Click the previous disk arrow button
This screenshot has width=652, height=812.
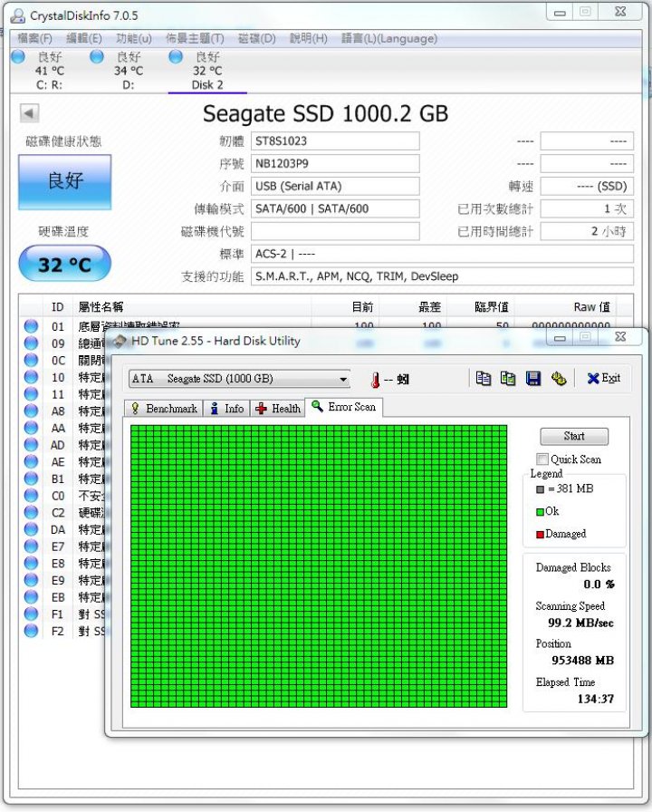30,113
